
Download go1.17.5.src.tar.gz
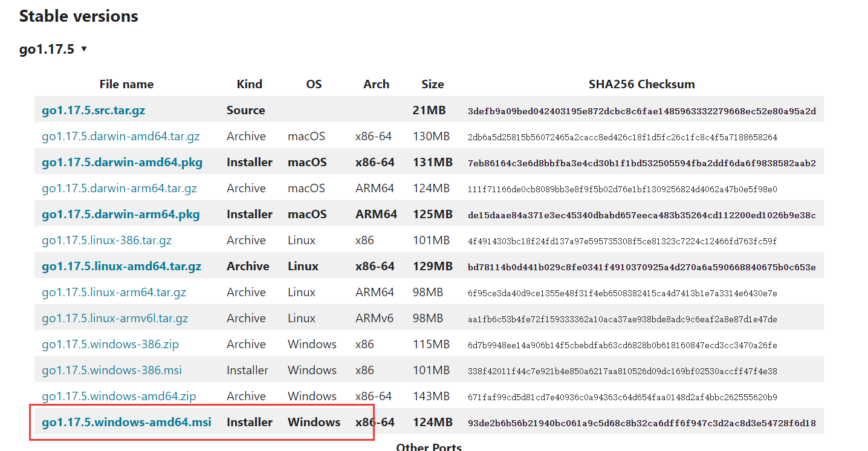pos(93,111)
